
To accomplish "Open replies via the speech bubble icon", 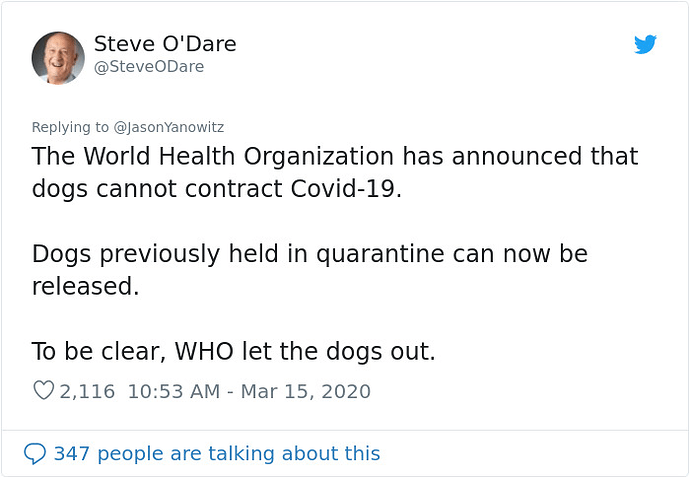I will click(x=35, y=454).
